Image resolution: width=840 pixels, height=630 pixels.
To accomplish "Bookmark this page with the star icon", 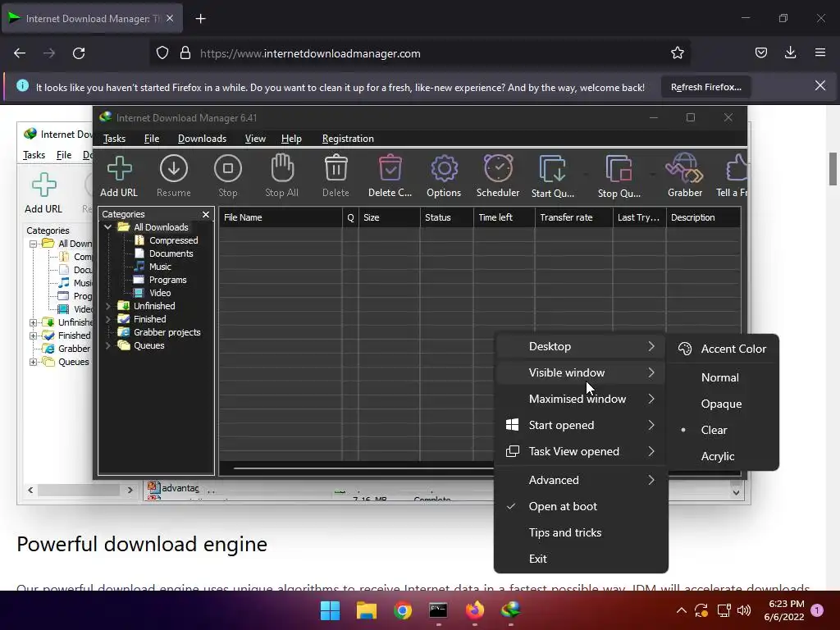I will tap(677, 53).
